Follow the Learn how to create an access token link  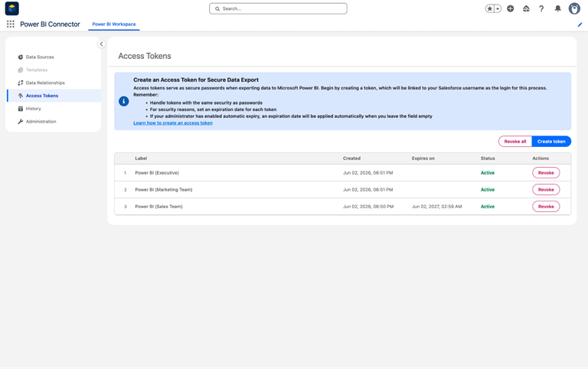(173, 123)
